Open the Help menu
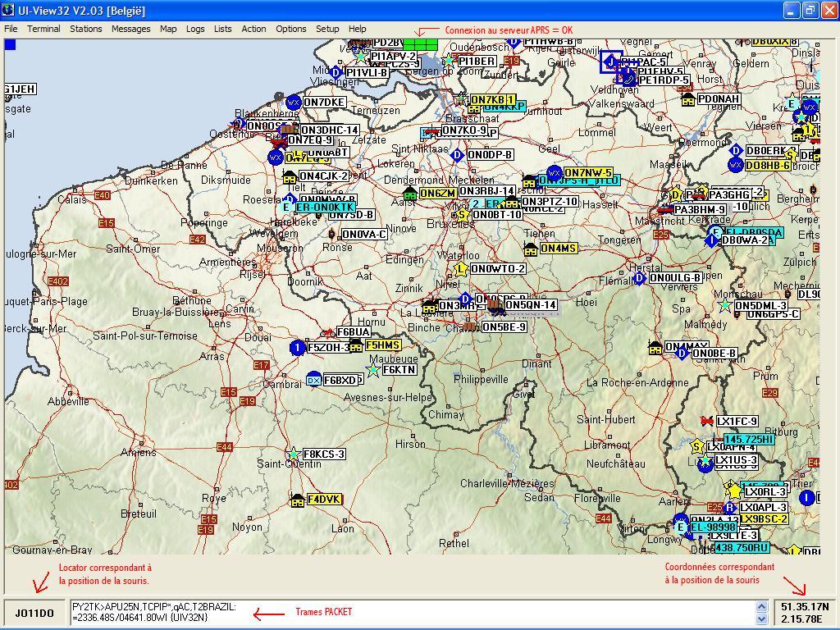 pos(358,29)
